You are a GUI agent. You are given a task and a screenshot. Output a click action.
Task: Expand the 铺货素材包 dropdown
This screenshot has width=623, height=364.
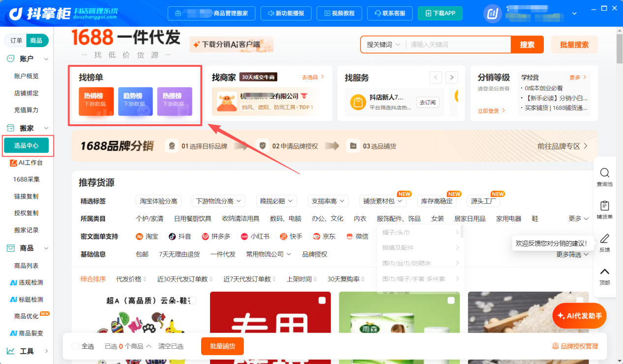(x=383, y=201)
